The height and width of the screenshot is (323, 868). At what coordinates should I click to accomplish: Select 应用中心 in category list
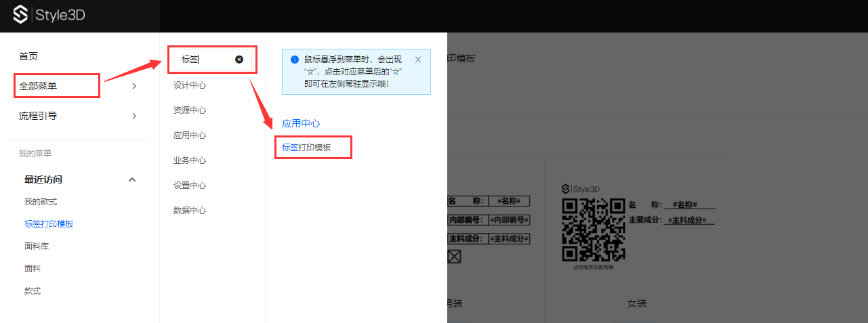click(190, 135)
